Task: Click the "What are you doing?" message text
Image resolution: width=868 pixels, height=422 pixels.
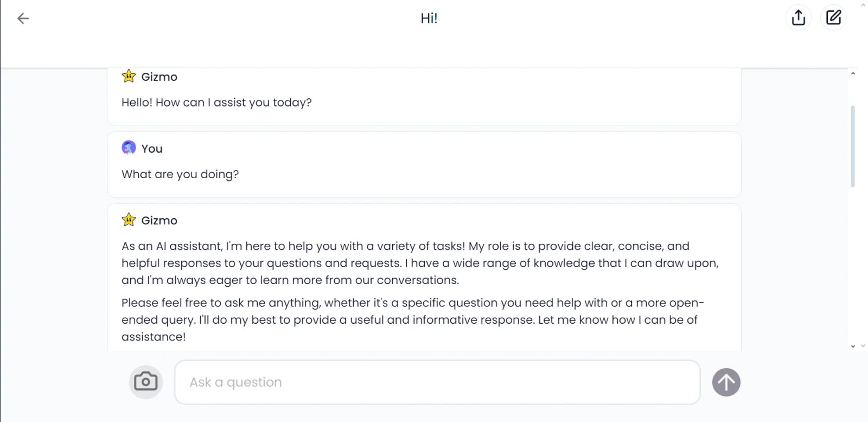Action: tap(180, 174)
